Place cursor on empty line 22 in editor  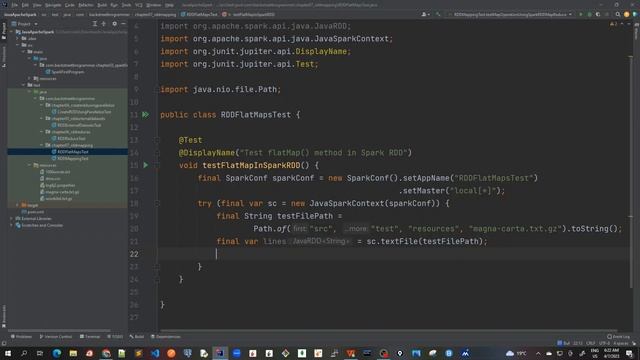point(392,254)
